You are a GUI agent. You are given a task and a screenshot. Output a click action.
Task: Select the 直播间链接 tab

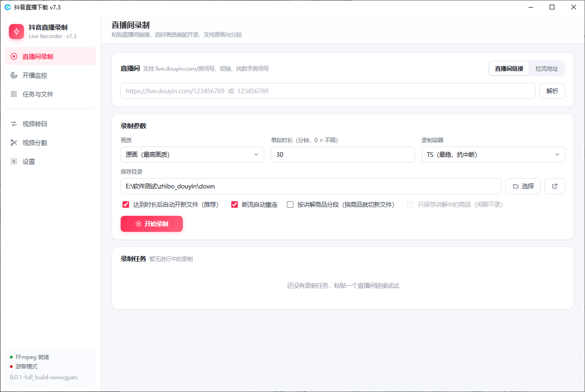(x=509, y=68)
